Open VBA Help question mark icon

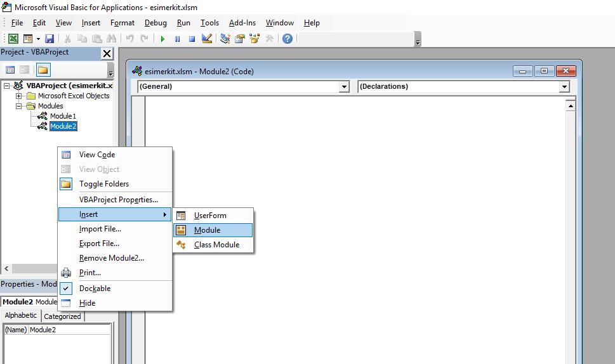point(288,39)
